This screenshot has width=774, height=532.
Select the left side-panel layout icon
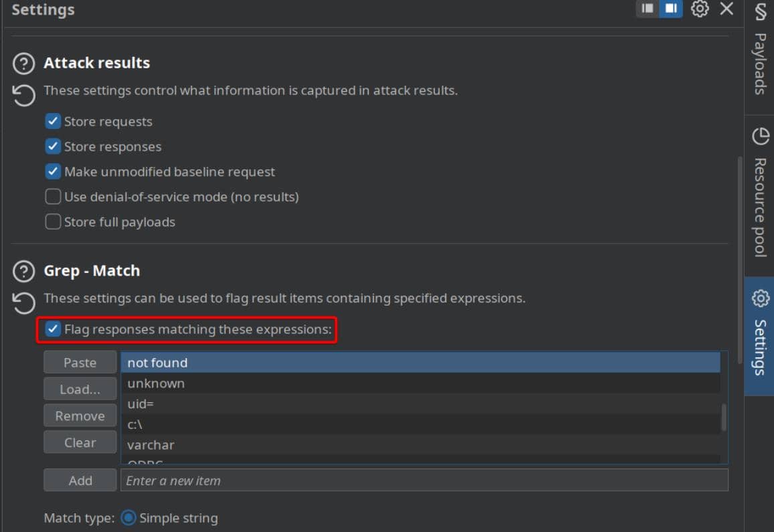[647, 9]
